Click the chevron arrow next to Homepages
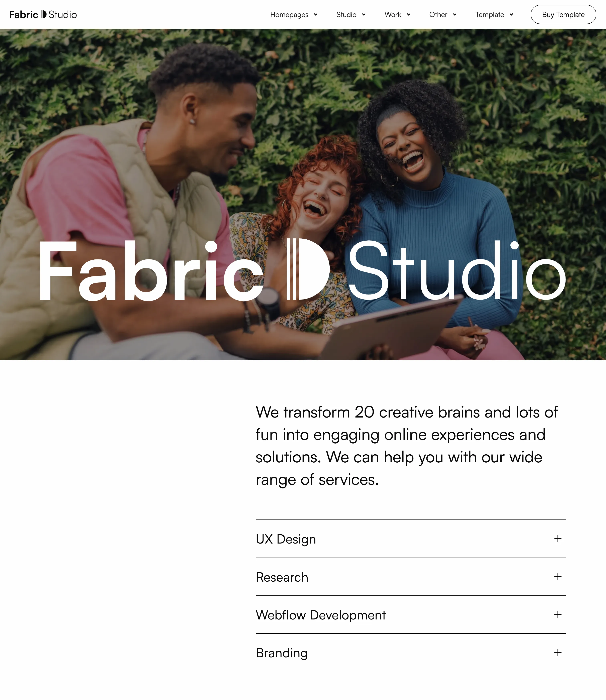 click(315, 15)
